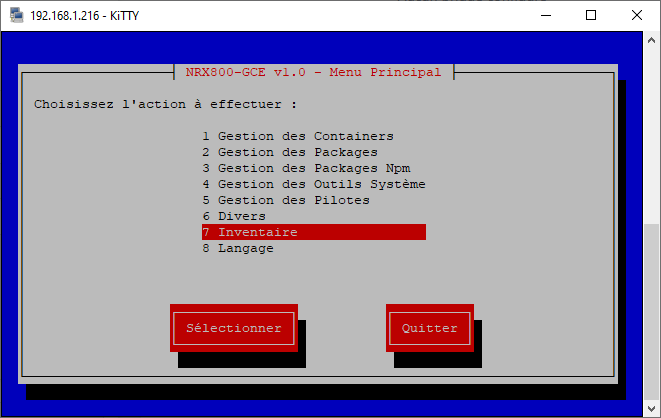Image resolution: width=661 pixels, height=418 pixels.
Task: Click '192.168.1.216 - KiTTY' window title
Action: [84, 16]
